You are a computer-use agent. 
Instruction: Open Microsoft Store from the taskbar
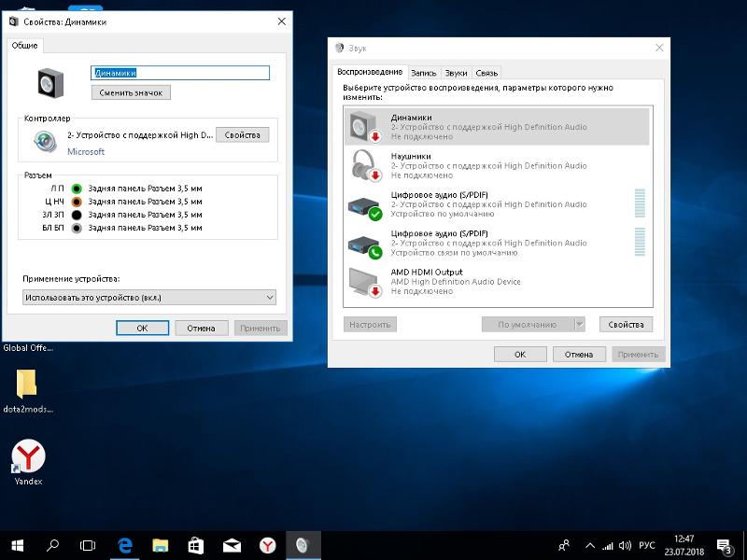point(196,546)
